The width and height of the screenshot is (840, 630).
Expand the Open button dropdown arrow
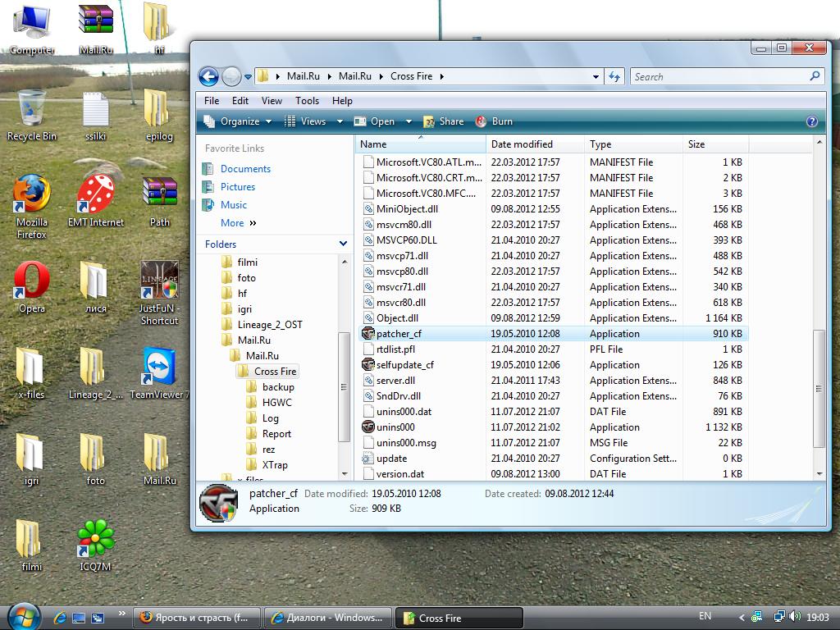click(x=409, y=121)
